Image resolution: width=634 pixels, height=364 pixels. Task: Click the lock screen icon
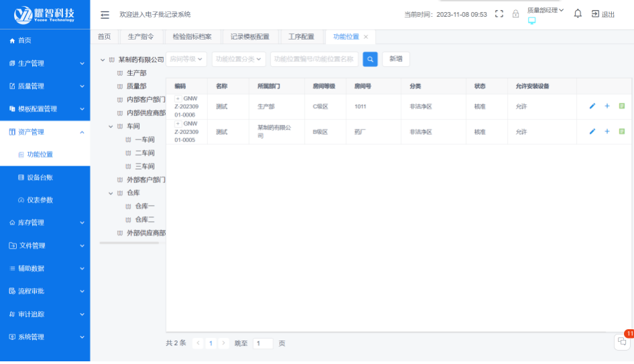click(x=515, y=14)
